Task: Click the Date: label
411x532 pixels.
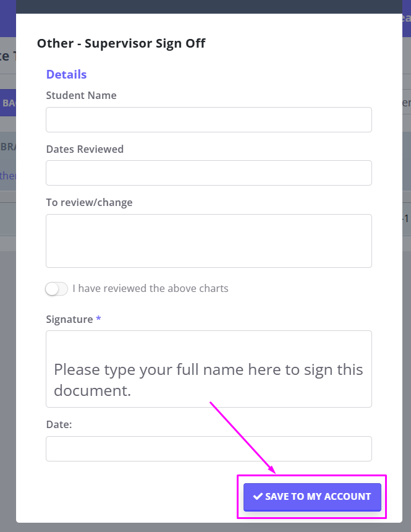Action: 59,424
